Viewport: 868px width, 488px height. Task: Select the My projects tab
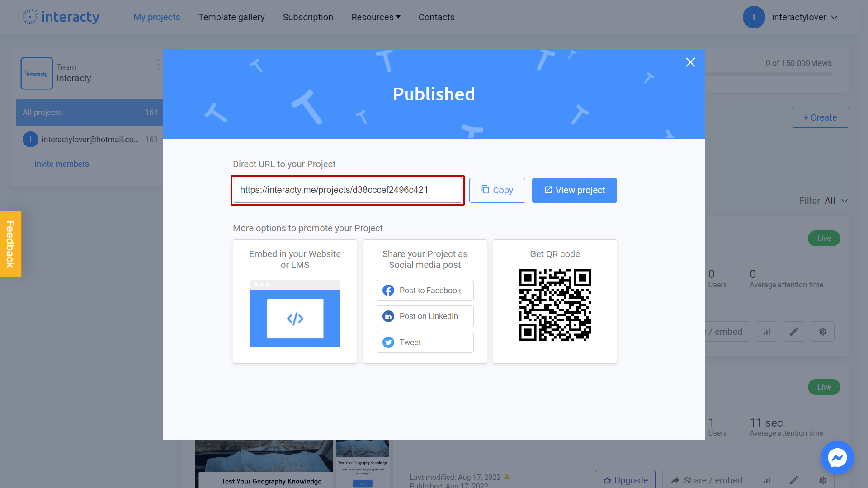(x=156, y=17)
